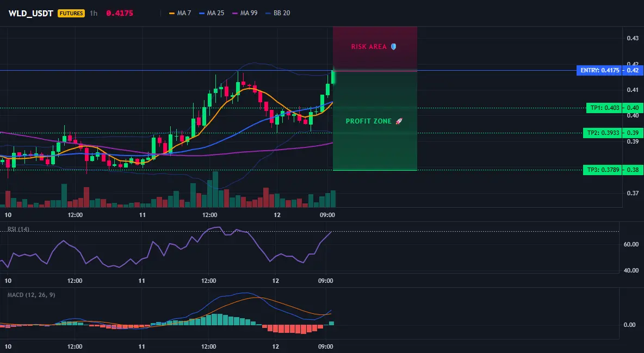Click the 0.00 MACD axis value

click(x=630, y=325)
